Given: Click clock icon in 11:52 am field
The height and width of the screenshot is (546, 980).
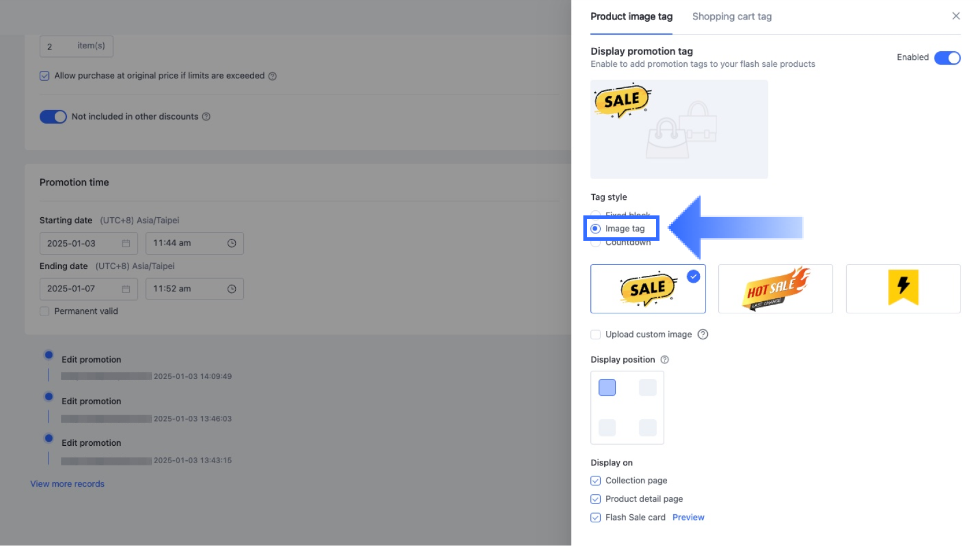Looking at the screenshot, I should 232,289.
